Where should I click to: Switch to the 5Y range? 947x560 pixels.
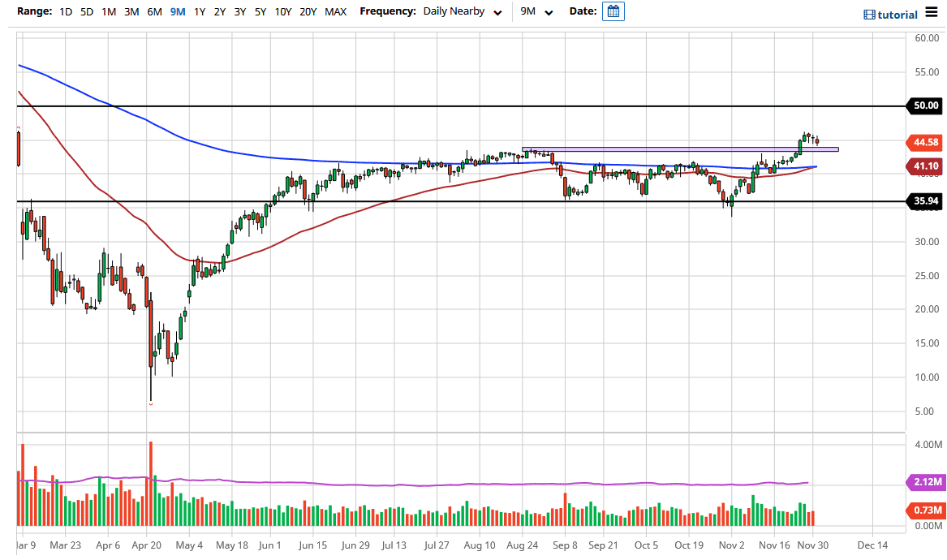(x=260, y=12)
